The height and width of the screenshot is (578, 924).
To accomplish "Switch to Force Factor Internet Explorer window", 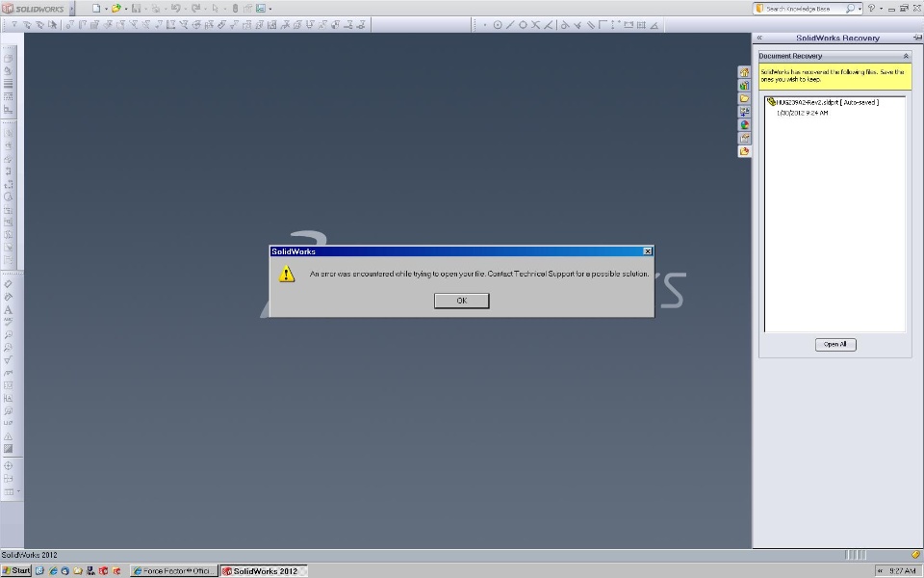I will (x=174, y=571).
